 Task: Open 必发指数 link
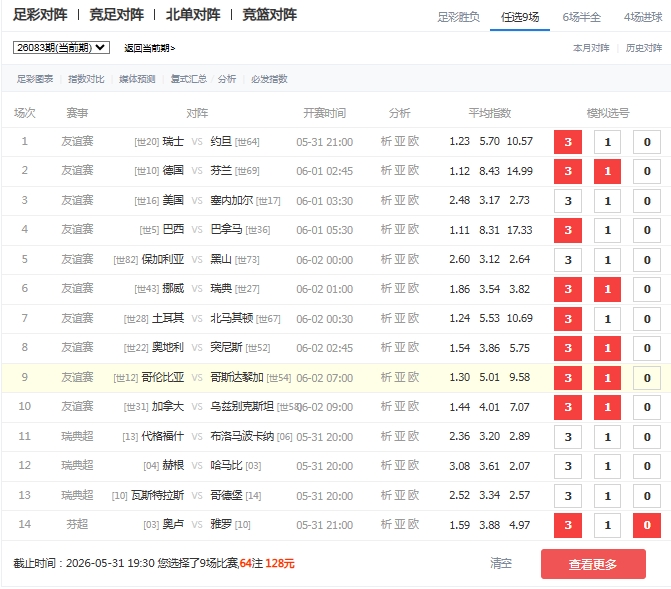tap(269, 79)
